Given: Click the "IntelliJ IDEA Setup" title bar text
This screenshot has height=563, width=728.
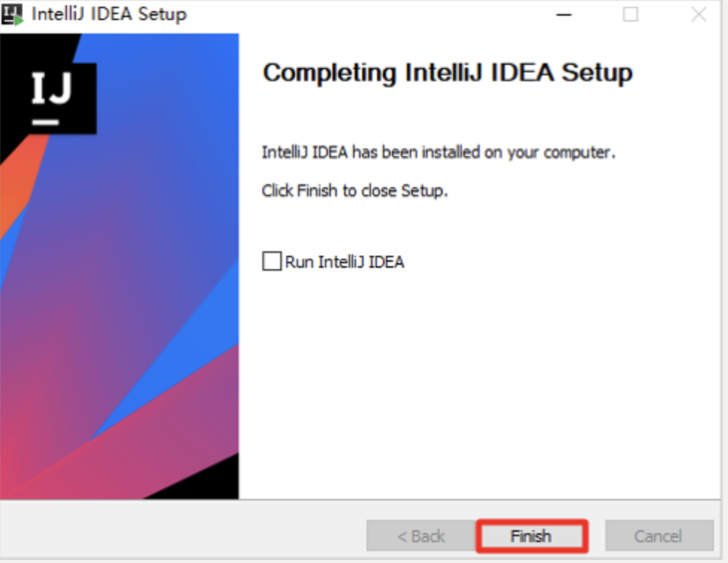Looking at the screenshot, I should tap(109, 14).
